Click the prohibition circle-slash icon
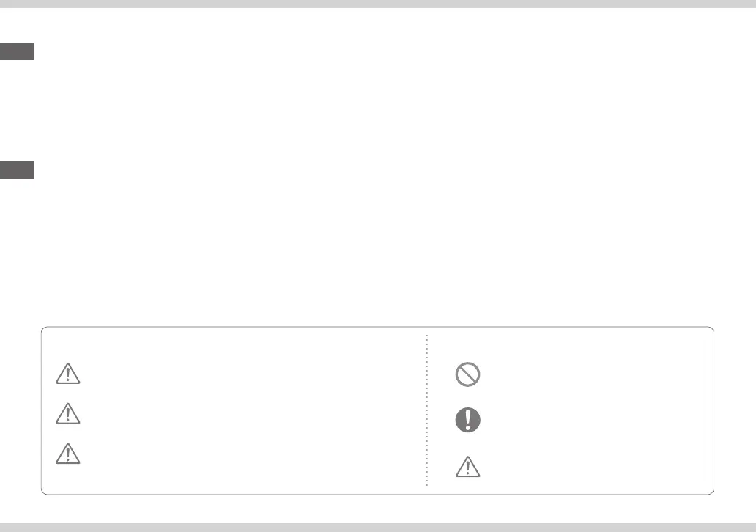 (467, 375)
